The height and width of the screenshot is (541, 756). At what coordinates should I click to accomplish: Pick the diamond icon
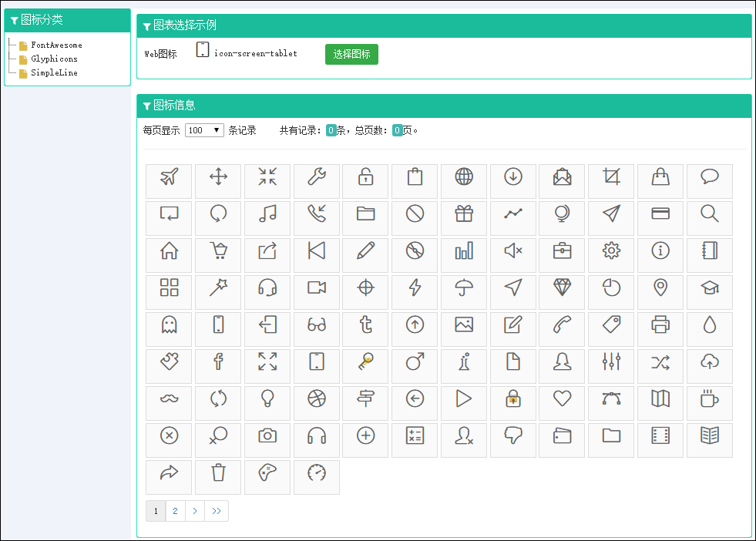click(x=562, y=288)
